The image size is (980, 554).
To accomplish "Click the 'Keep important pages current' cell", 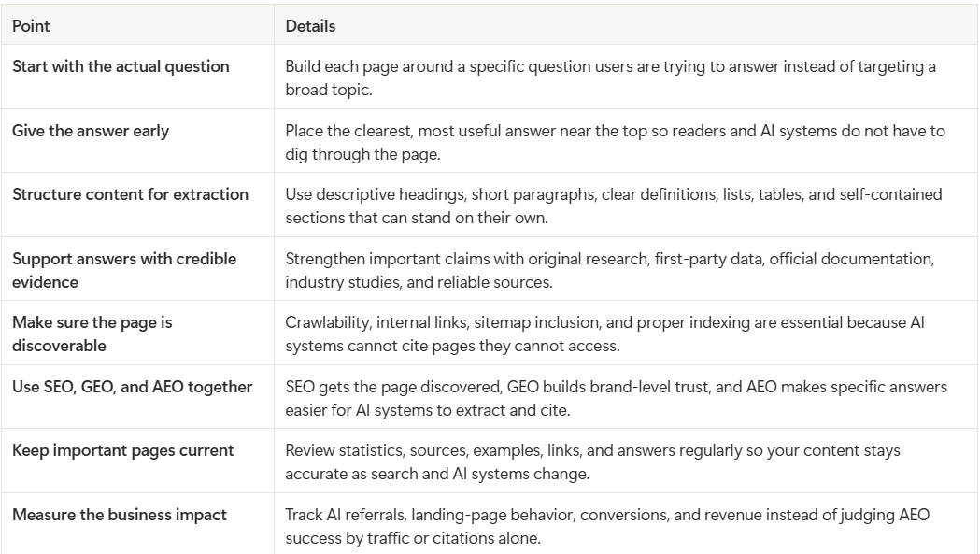I will tap(137, 461).
